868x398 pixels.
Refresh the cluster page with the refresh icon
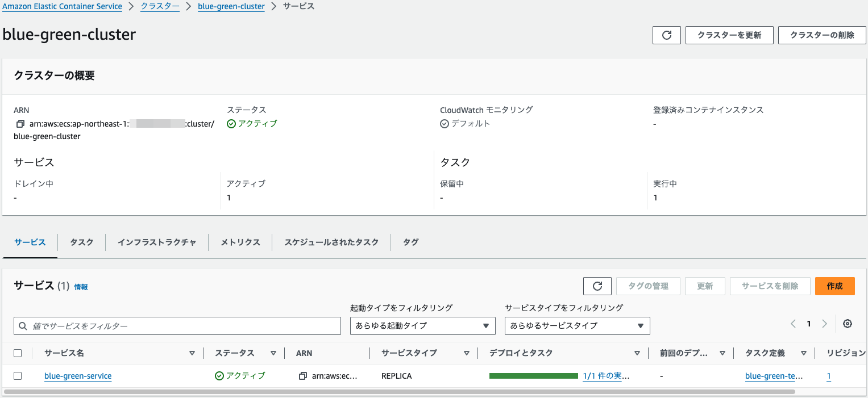(x=666, y=35)
